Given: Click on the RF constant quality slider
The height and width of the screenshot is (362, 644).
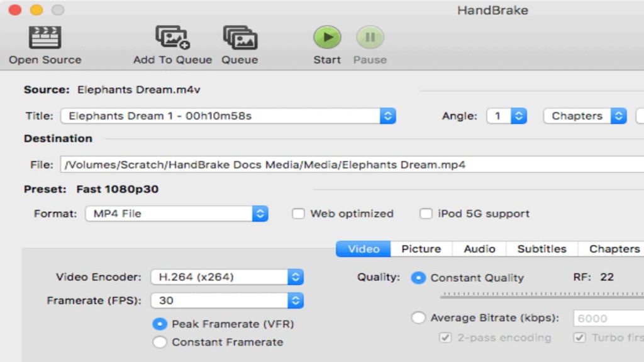Looking at the screenshot, I should [542, 294].
